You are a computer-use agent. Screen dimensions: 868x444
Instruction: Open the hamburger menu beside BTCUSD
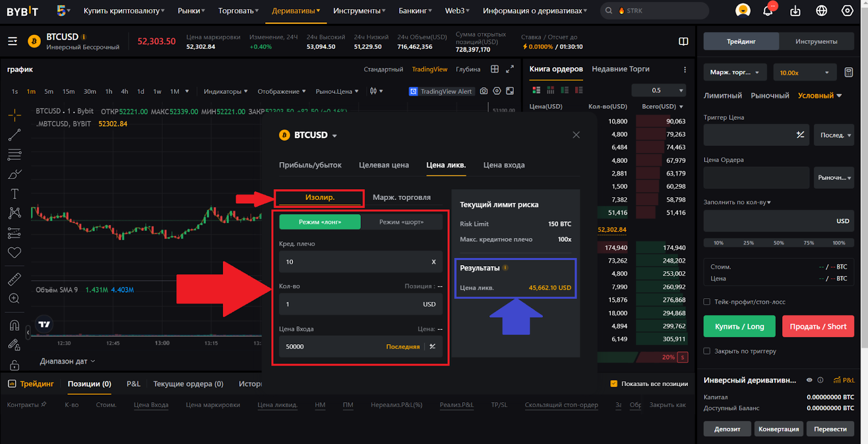[12, 41]
